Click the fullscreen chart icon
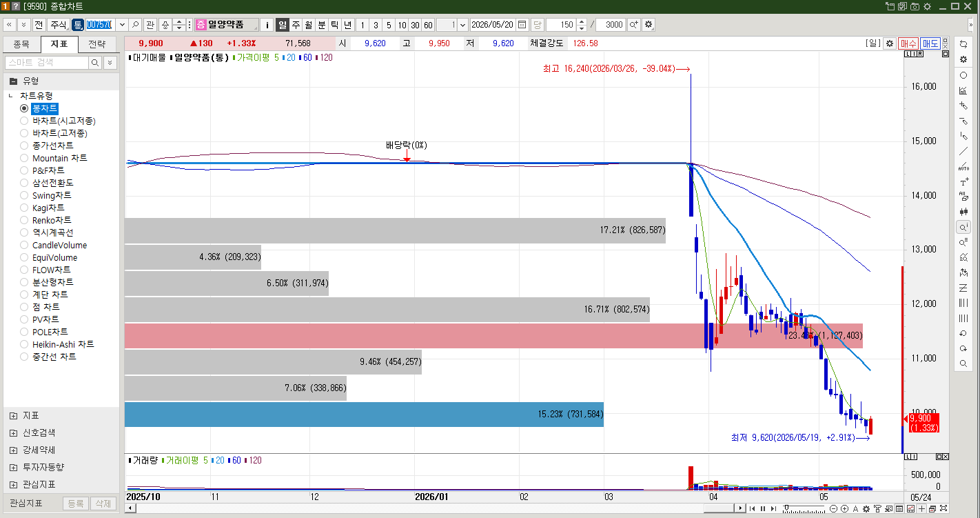This screenshot has width=980, height=518. point(942,509)
